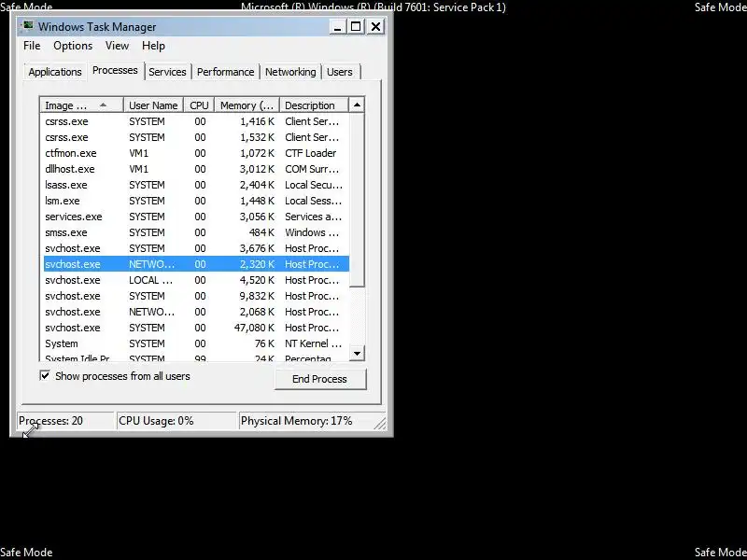Open the Options menu
Image resolution: width=747 pixels, height=560 pixels.
tap(73, 46)
